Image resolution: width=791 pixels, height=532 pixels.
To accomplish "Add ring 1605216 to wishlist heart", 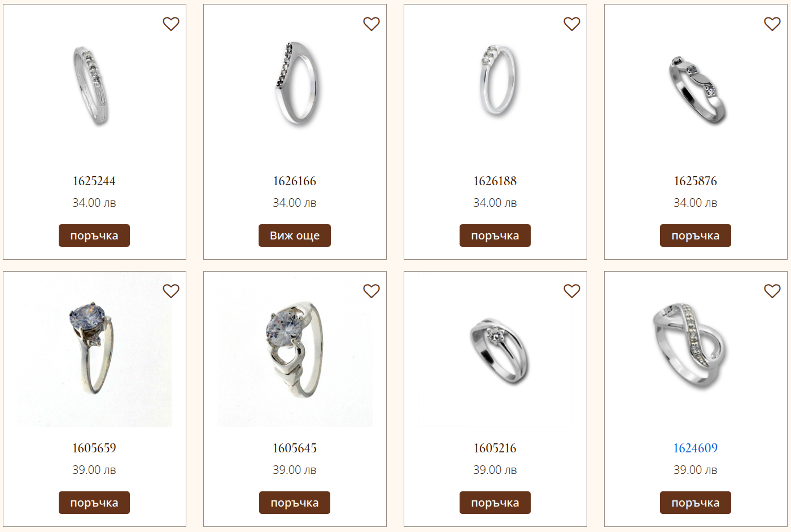I will (572, 291).
